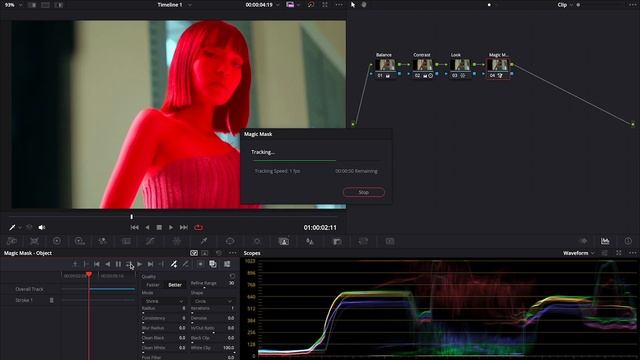640x360 pixels.
Task: Toggle full screen viewer
Action: point(325,4)
